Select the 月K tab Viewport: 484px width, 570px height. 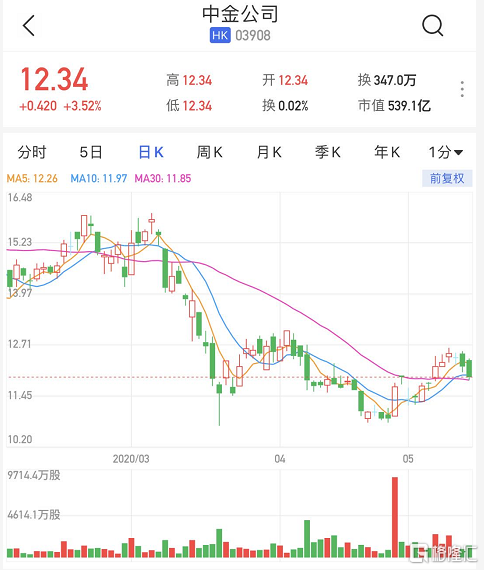[269, 152]
